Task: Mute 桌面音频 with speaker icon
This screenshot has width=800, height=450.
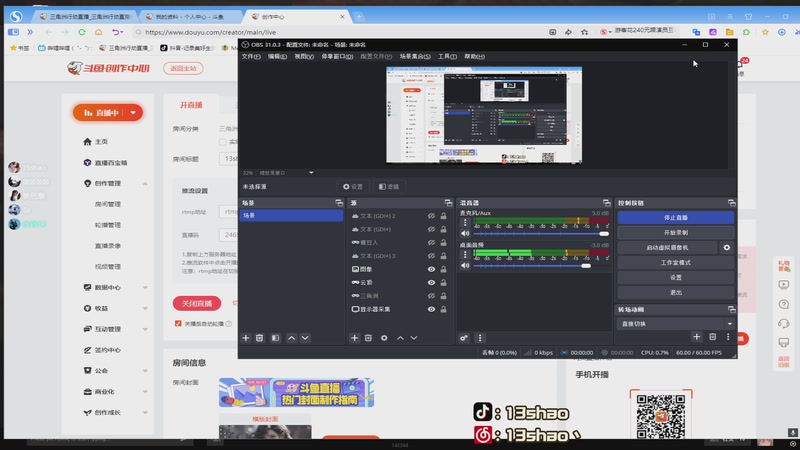Action: [465, 265]
